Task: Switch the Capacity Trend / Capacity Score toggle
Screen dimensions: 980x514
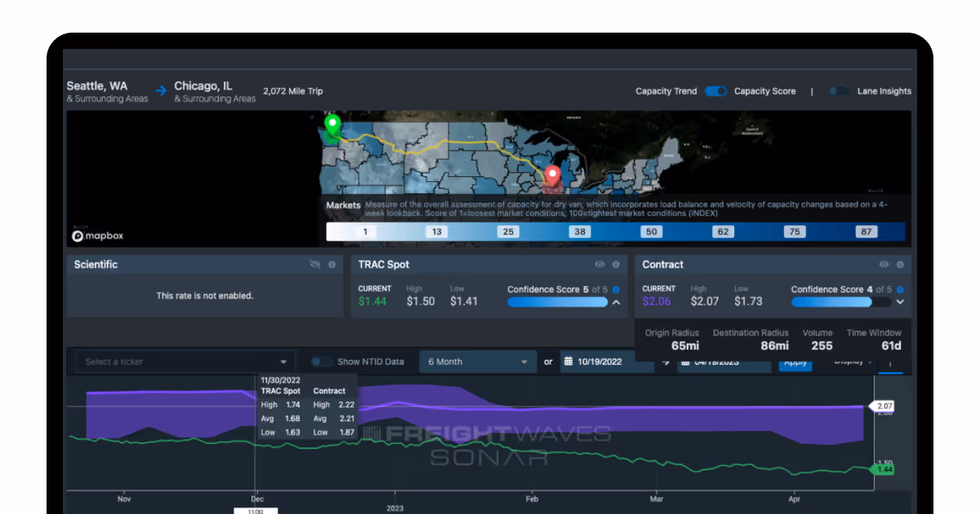Action: pos(716,91)
